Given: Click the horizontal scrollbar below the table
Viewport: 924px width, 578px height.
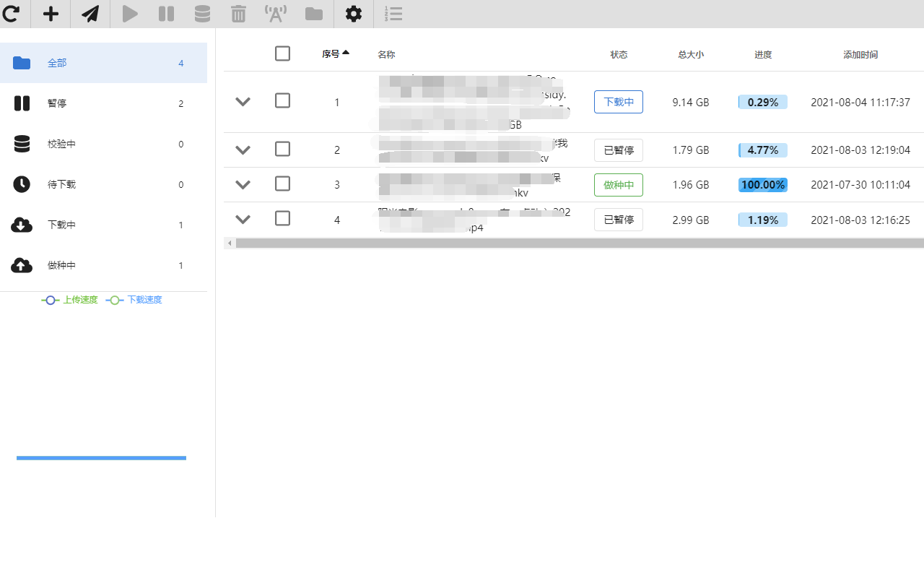Looking at the screenshot, I should pyautogui.click(x=580, y=243).
